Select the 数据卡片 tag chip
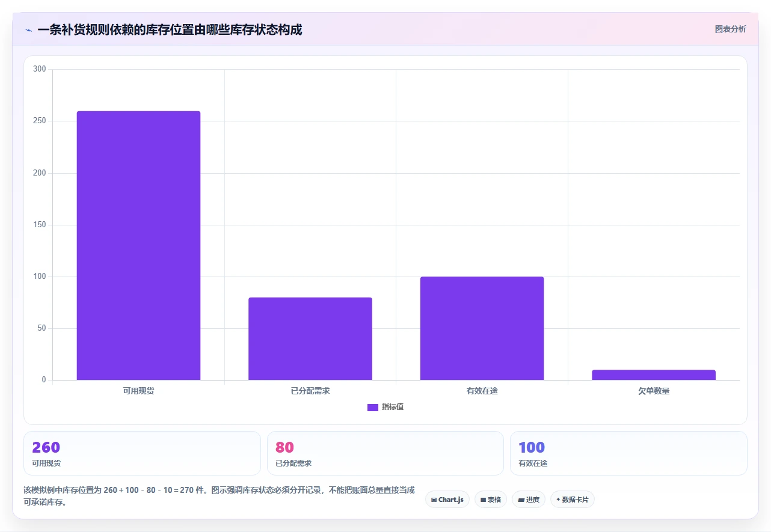Screen dimensions: 771x532 (x=573, y=500)
